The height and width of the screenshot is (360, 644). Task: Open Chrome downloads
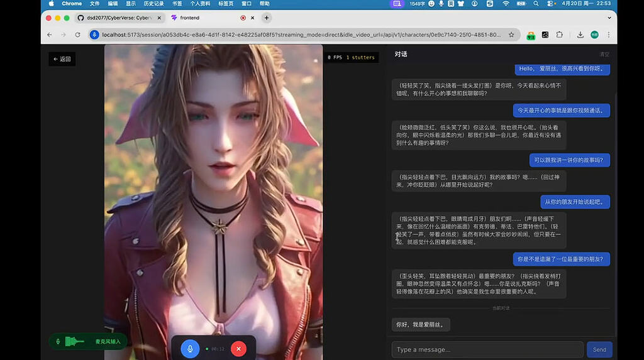580,35
